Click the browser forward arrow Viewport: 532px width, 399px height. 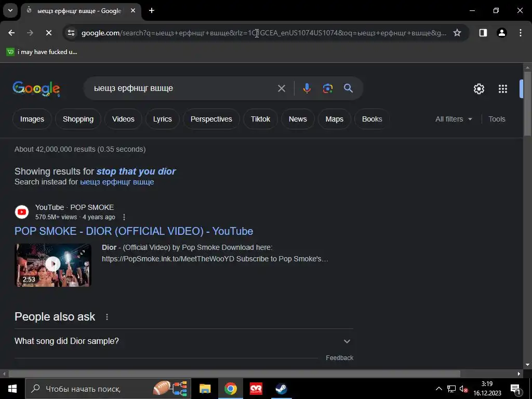pos(30,33)
